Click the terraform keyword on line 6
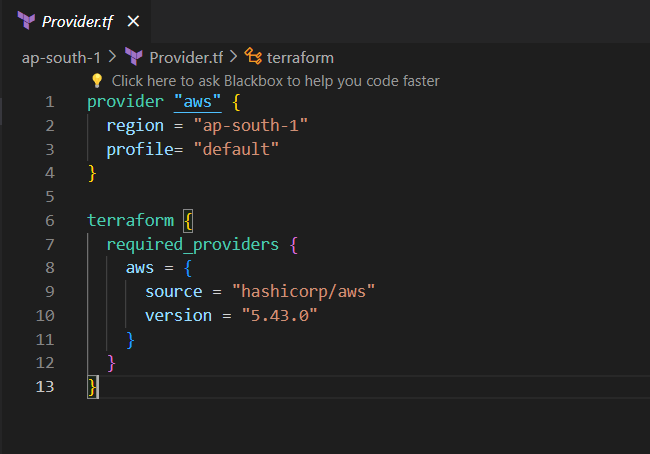 [130, 221]
